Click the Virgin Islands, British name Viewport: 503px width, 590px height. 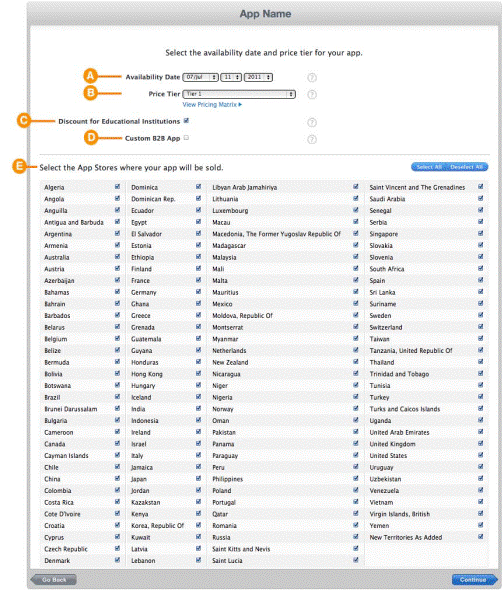coord(400,514)
